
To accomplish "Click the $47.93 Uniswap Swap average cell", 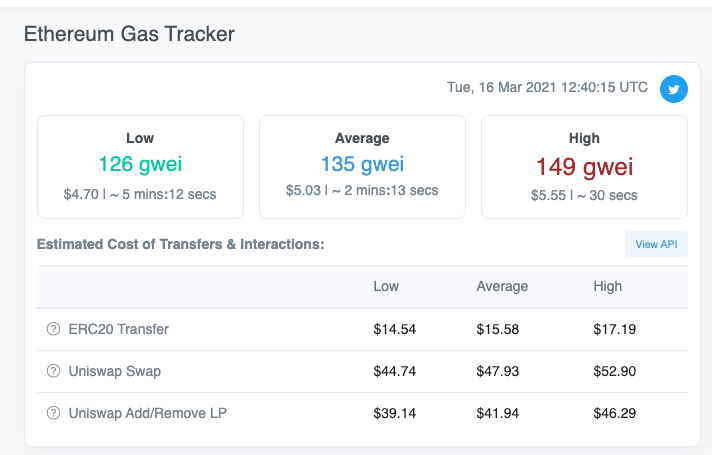I will [x=498, y=371].
